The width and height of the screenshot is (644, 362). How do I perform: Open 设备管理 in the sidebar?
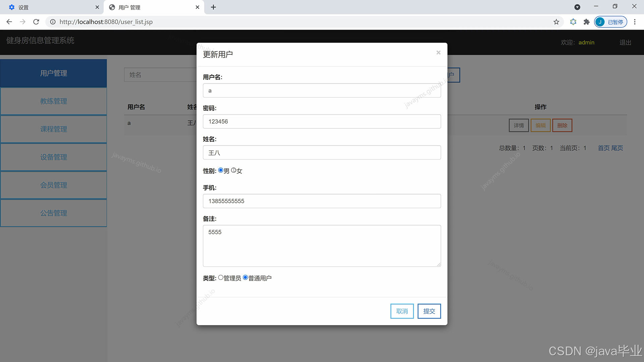point(54,157)
